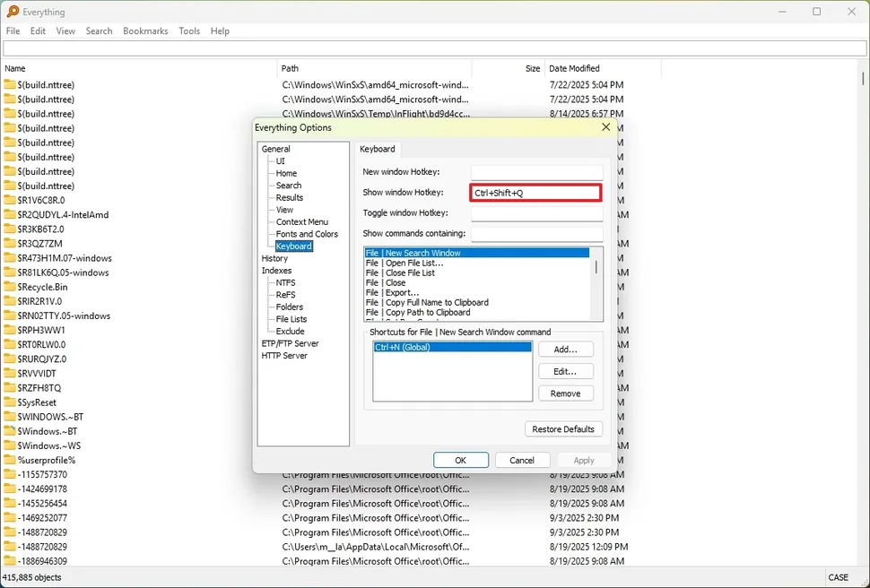
Task: Click the folder icon beside SWINDOWS.~BT
Action: (x=9, y=416)
